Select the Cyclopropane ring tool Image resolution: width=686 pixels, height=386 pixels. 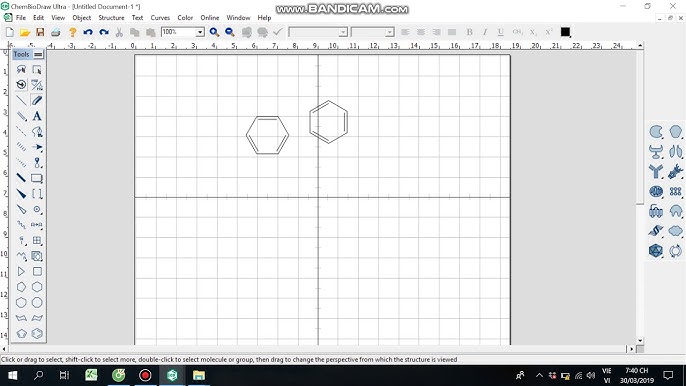click(x=21, y=271)
